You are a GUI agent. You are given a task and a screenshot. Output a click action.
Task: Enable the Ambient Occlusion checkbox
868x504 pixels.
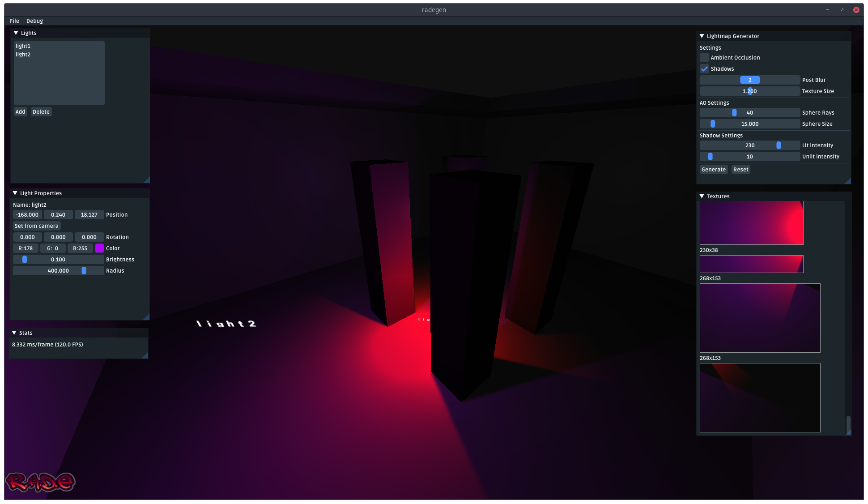(704, 58)
